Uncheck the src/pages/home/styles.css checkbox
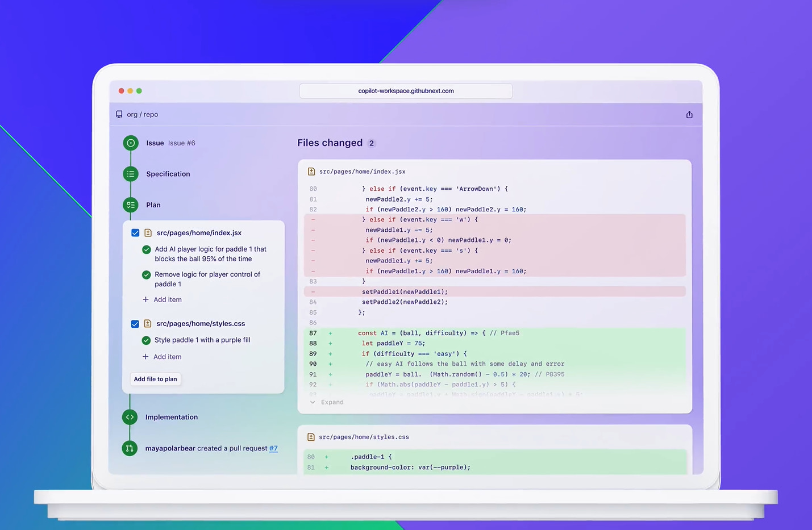The height and width of the screenshot is (530, 812). point(135,323)
